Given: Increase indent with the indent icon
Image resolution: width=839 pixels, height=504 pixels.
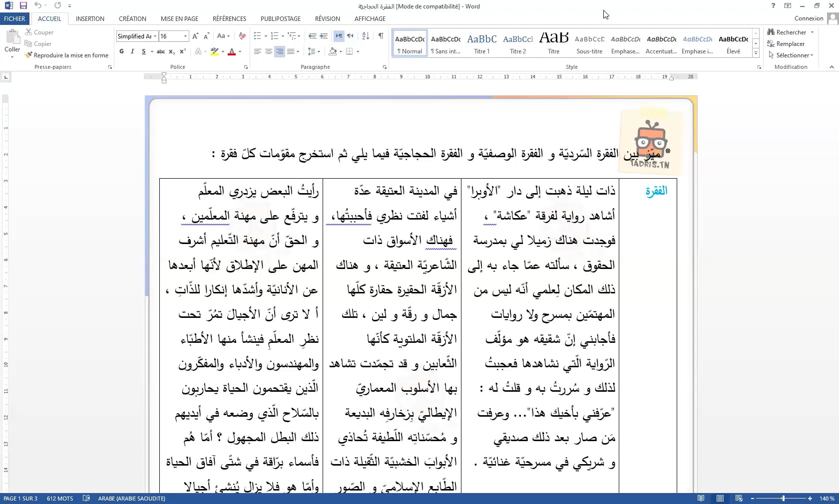Looking at the screenshot, I should click(x=324, y=36).
